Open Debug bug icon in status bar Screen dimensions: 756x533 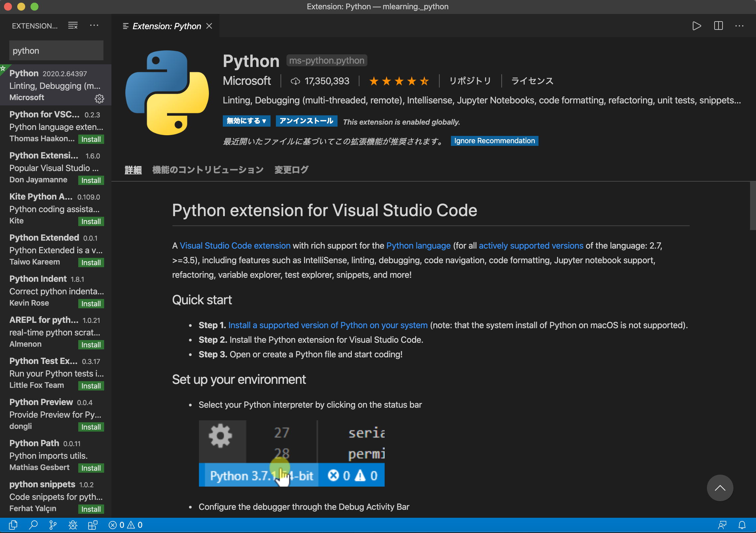(73, 525)
